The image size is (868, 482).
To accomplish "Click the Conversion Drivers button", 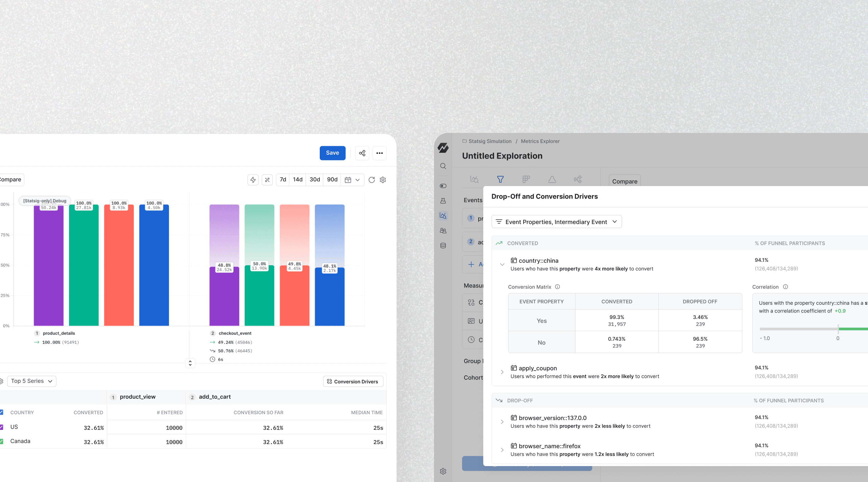I will coord(353,382).
